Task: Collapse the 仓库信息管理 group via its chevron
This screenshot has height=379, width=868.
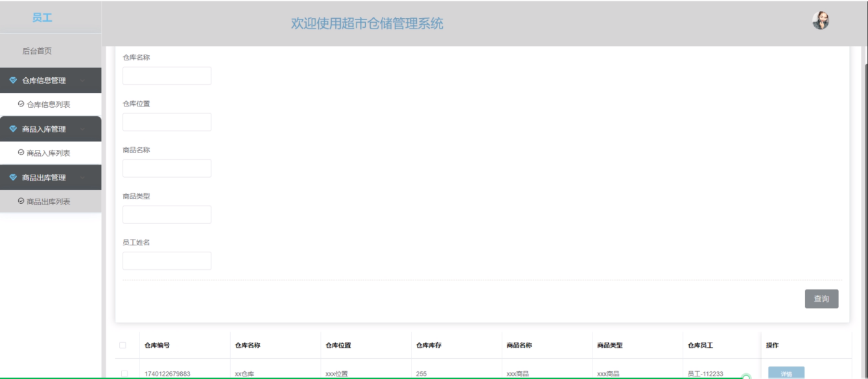Action: pyautogui.click(x=82, y=81)
